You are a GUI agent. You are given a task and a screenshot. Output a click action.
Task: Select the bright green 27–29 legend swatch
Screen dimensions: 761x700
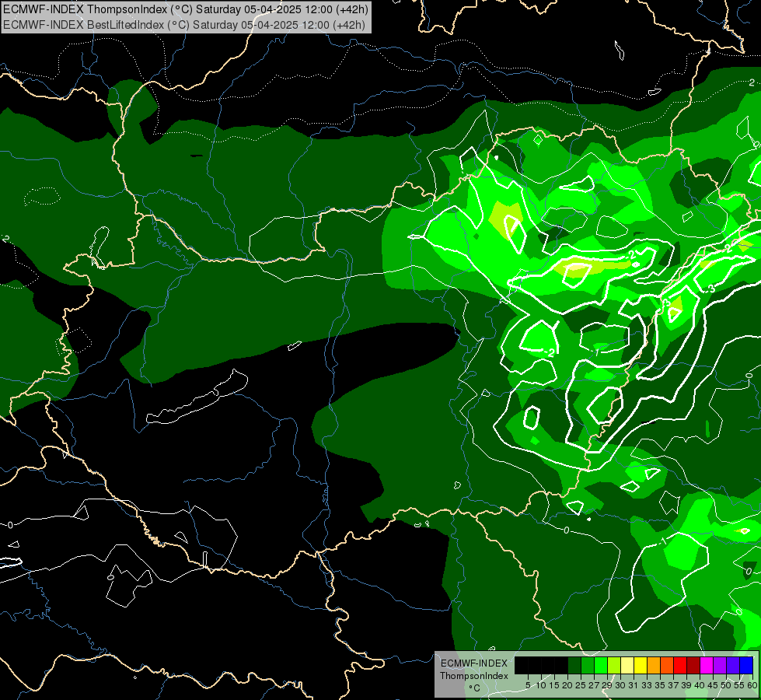601,665
